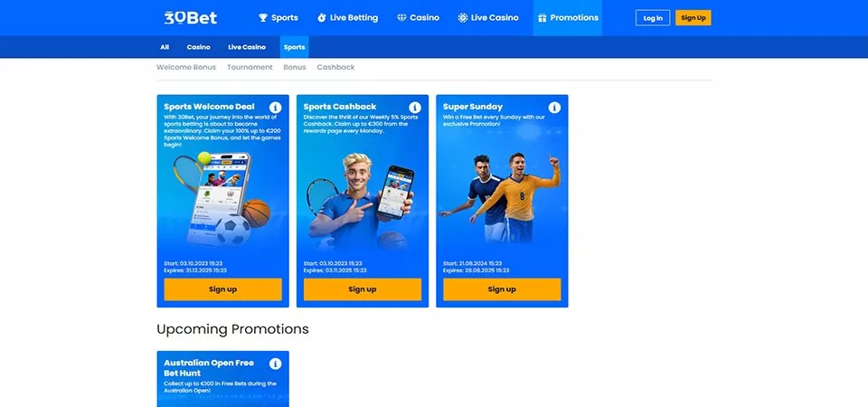Filter promotions by Cashback
This screenshot has height=407, width=868.
335,67
